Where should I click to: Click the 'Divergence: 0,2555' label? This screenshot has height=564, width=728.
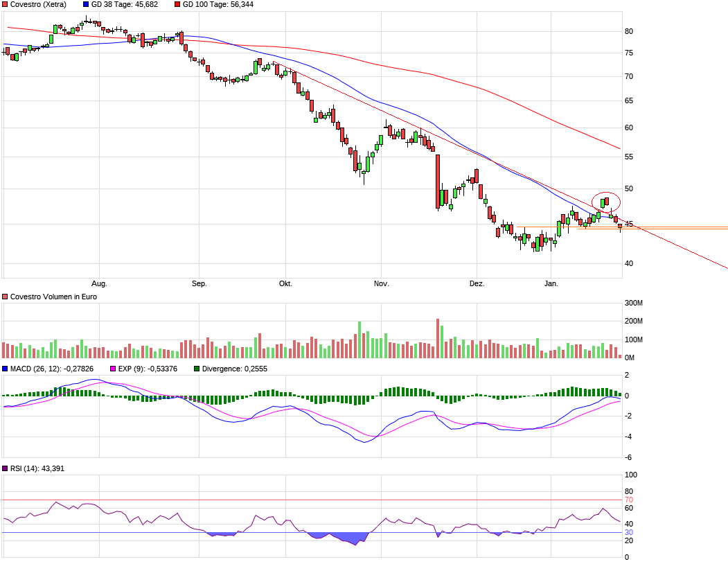(234, 369)
